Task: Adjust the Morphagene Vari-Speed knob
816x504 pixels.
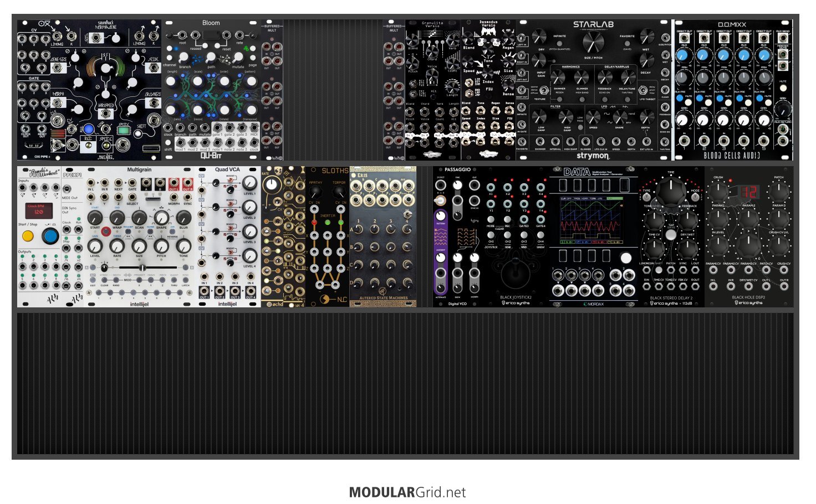Action: tap(105, 67)
